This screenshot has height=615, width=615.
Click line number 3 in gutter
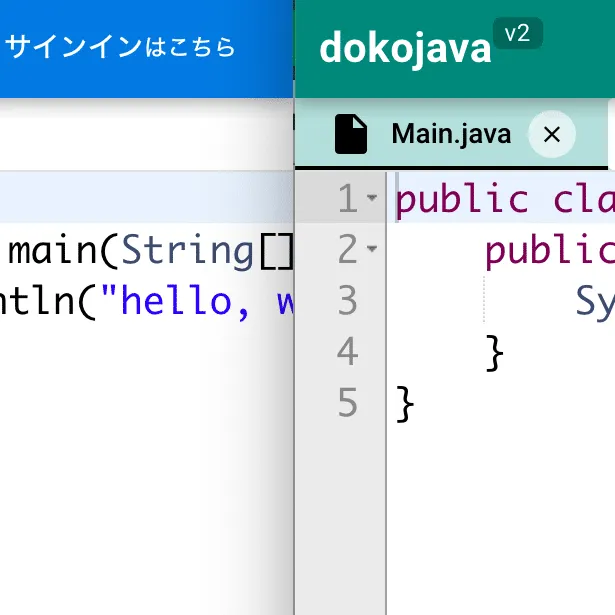pyautogui.click(x=348, y=301)
